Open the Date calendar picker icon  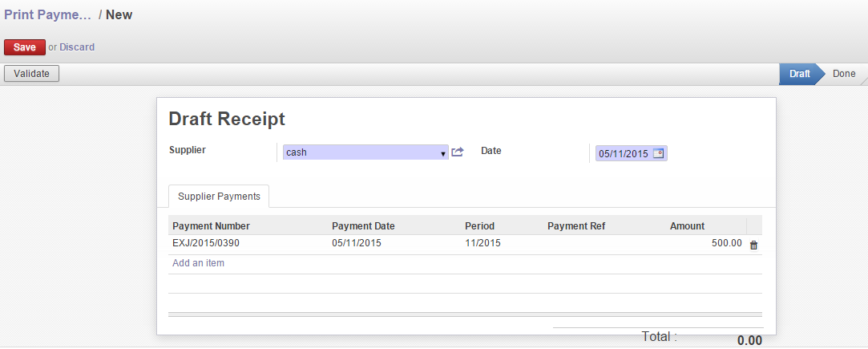658,153
